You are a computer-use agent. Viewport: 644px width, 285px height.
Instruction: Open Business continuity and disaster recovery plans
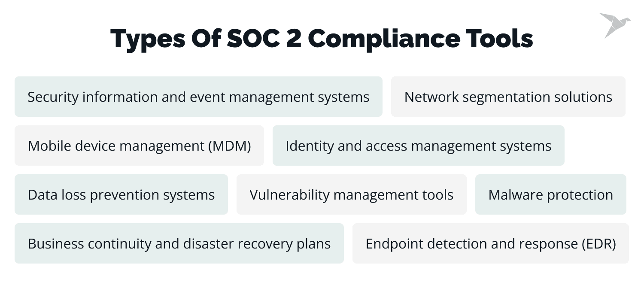tap(179, 244)
